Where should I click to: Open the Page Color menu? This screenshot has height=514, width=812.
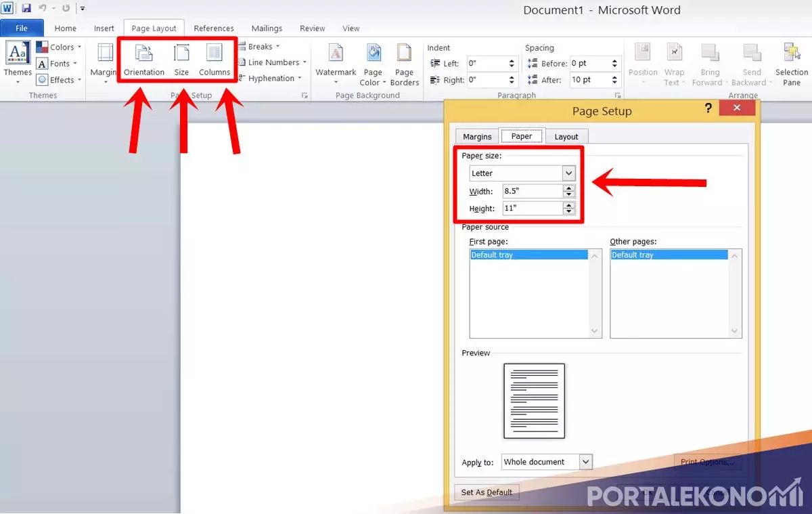[374, 64]
